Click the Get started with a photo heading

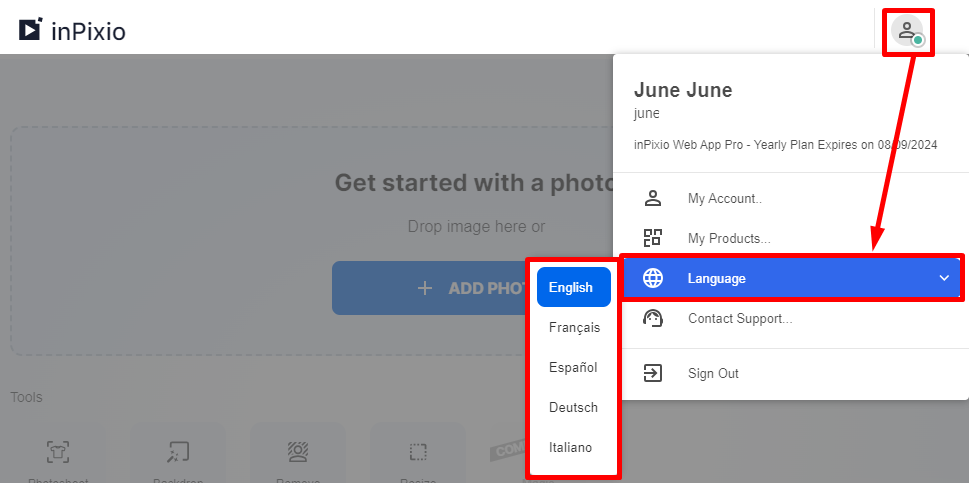click(x=473, y=182)
